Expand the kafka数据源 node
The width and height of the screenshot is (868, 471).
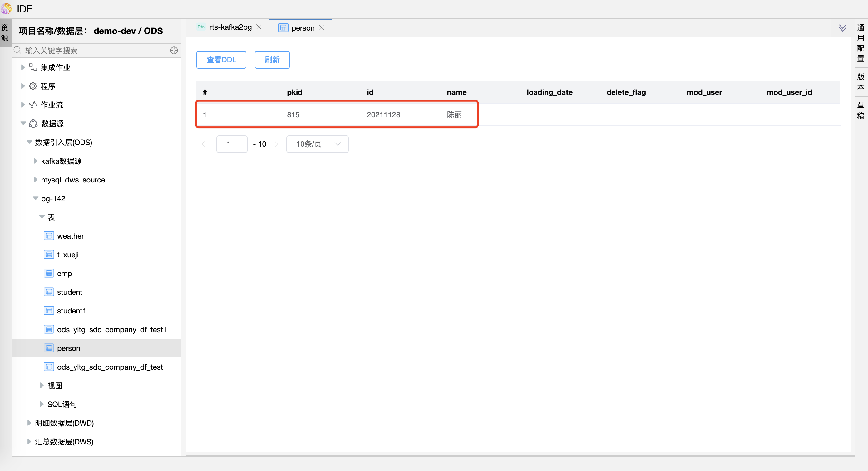pos(35,161)
